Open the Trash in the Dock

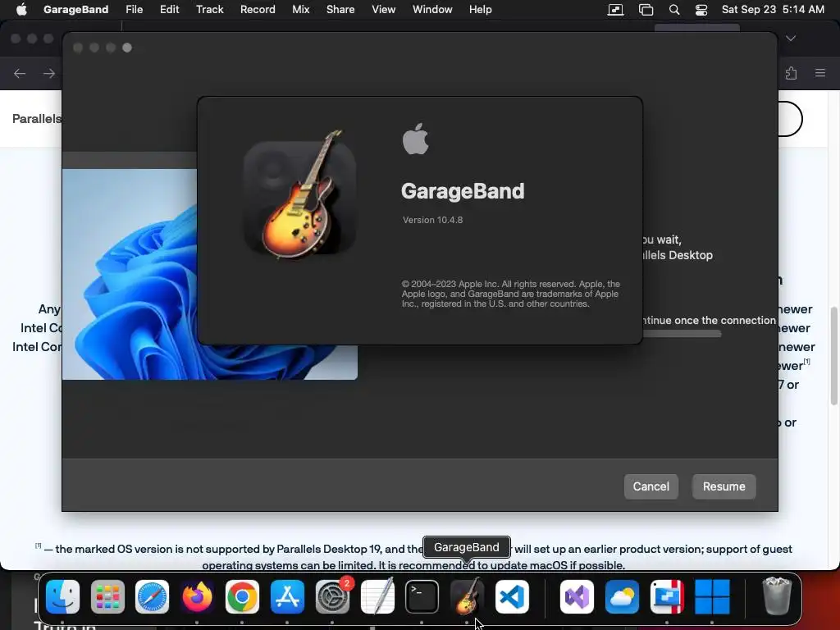tap(777, 596)
